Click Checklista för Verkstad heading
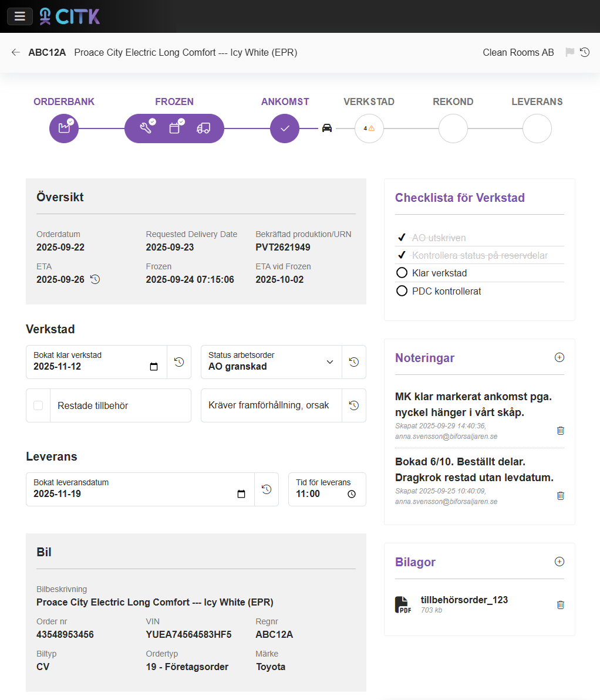The image size is (600, 700). [460, 198]
